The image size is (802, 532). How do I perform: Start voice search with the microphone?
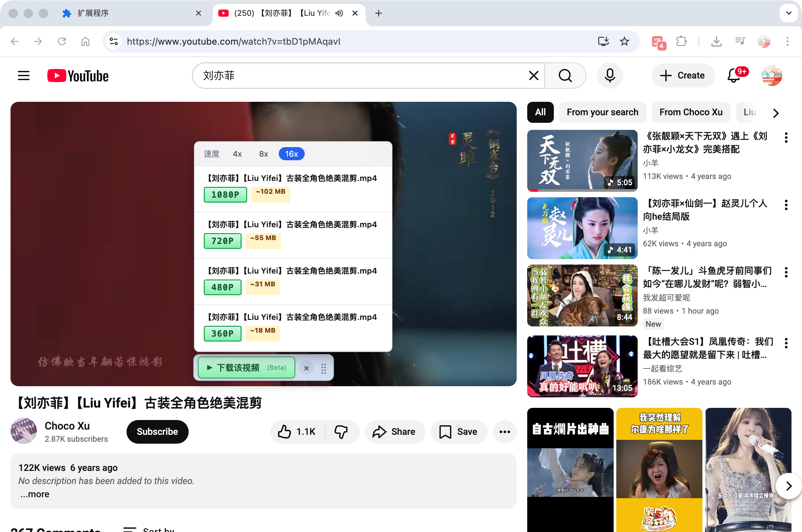[x=610, y=75]
